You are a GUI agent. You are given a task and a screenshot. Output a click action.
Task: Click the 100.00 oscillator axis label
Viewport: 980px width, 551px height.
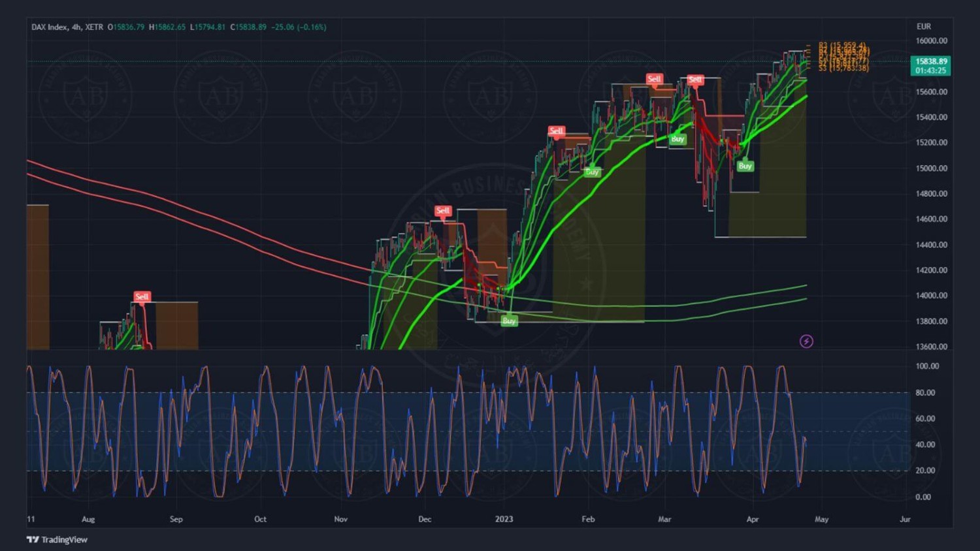click(x=928, y=366)
